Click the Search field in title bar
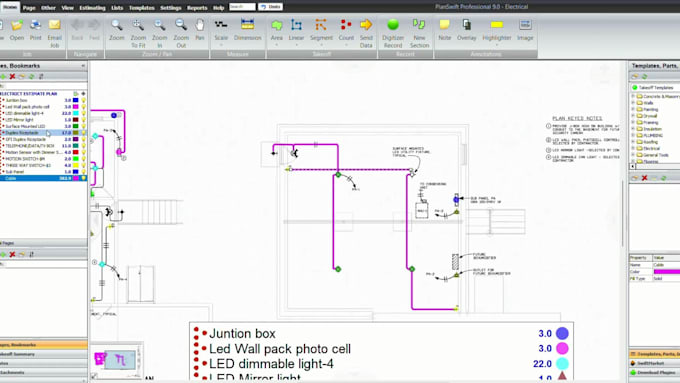 [x=242, y=7]
